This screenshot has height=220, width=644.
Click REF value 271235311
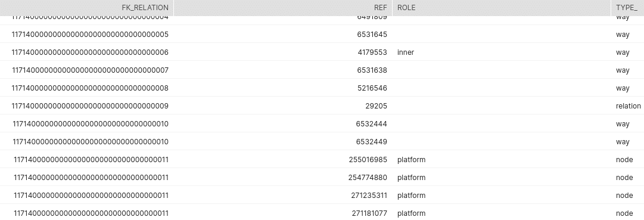click(x=369, y=196)
